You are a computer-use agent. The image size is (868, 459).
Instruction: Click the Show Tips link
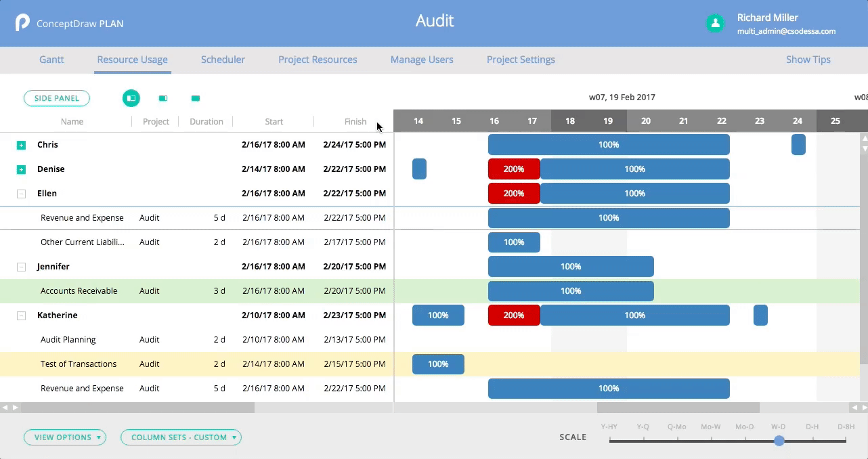pos(808,60)
